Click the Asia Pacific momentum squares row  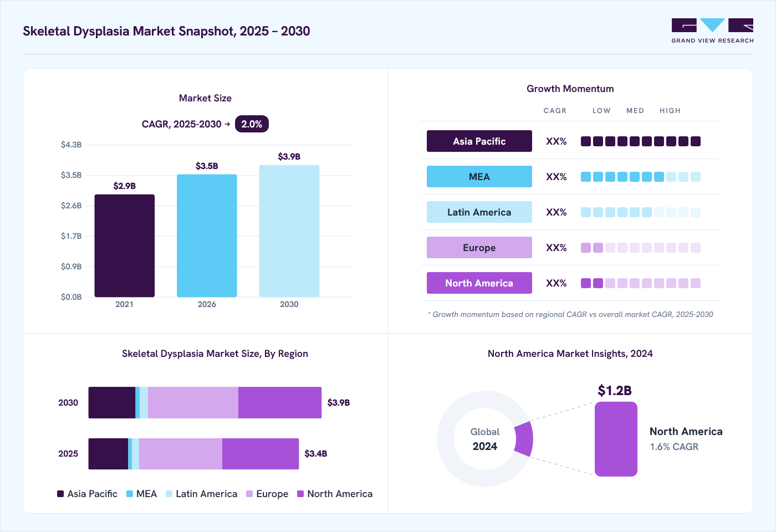641,141
